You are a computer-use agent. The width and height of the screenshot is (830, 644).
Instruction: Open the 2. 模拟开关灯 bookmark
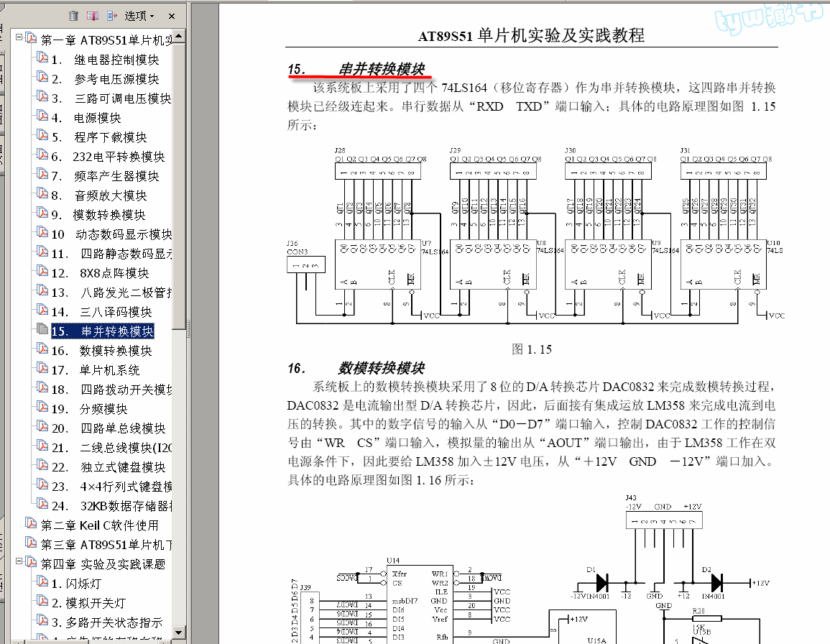[89, 603]
